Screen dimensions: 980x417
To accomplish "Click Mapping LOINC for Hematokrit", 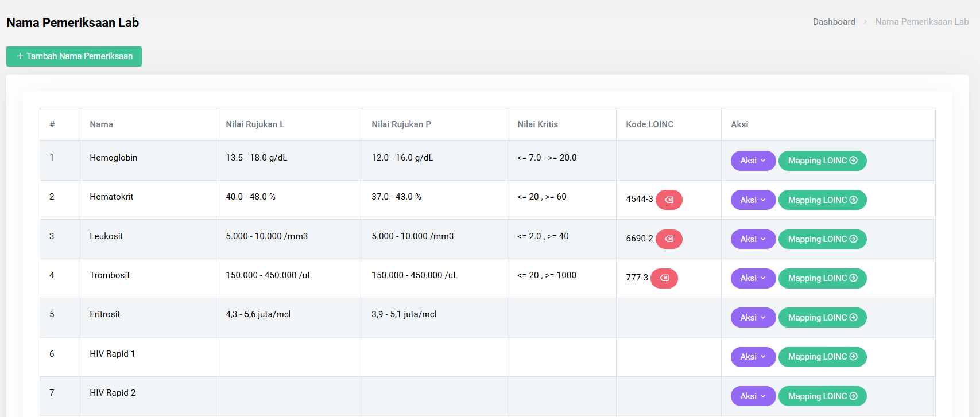I will (822, 200).
